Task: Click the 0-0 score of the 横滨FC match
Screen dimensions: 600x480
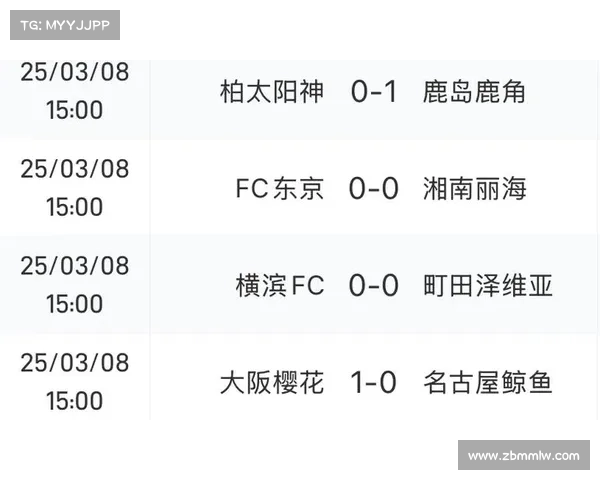Action: coord(374,286)
